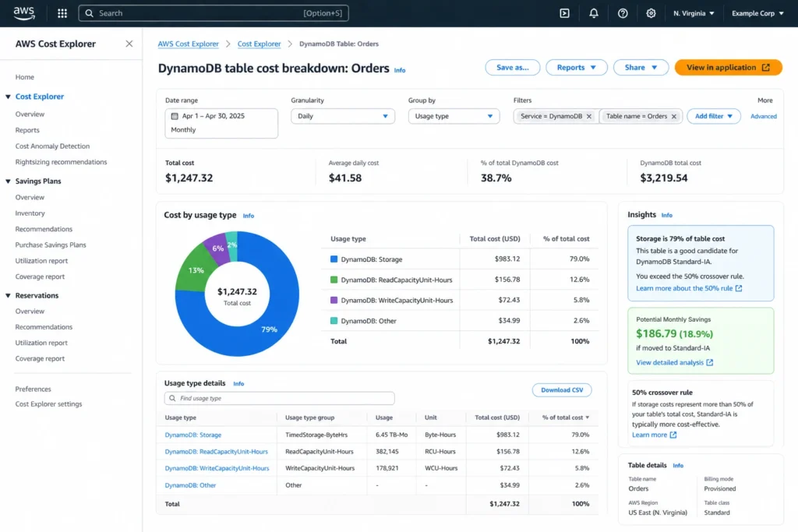Click the Download CSV button

(561, 389)
